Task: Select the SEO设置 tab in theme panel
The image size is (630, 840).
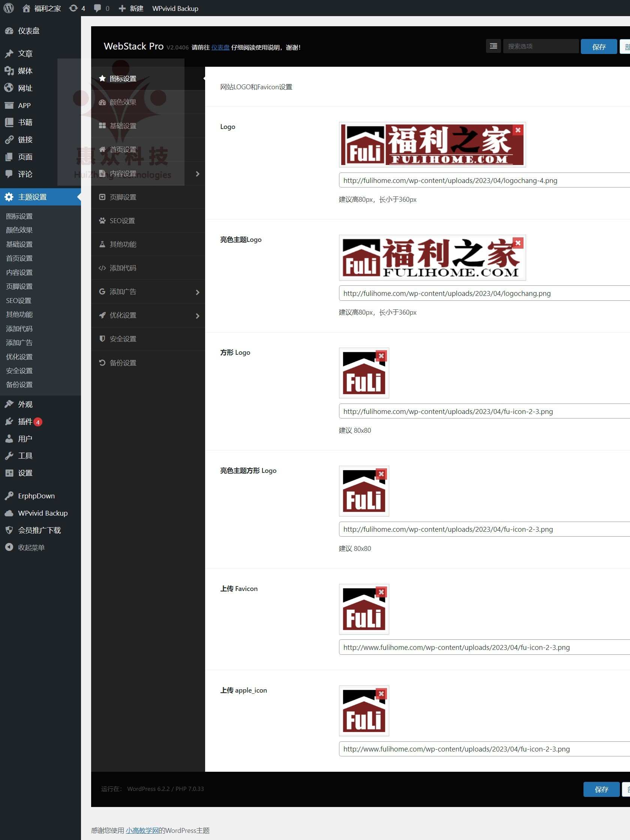Action: 148,220
